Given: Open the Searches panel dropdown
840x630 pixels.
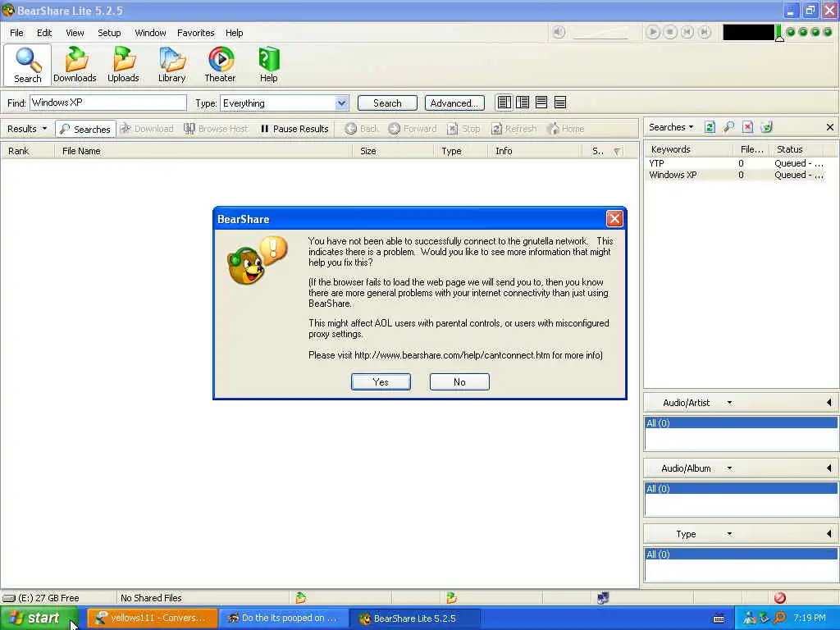Looking at the screenshot, I should click(671, 127).
